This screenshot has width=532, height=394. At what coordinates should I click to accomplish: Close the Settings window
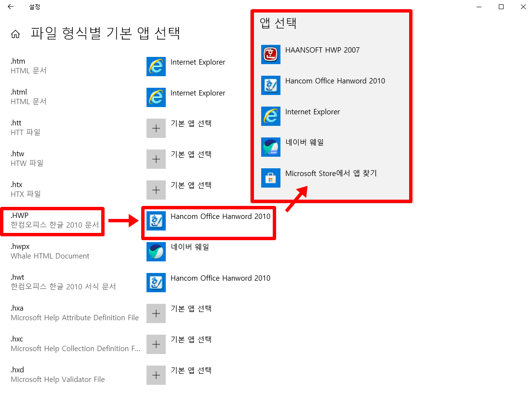click(523, 7)
